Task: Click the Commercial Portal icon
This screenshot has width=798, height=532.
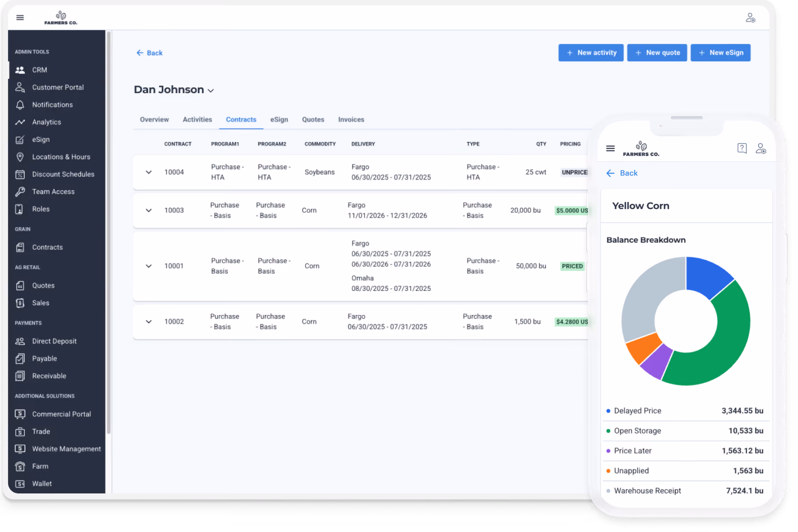Action: point(20,414)
